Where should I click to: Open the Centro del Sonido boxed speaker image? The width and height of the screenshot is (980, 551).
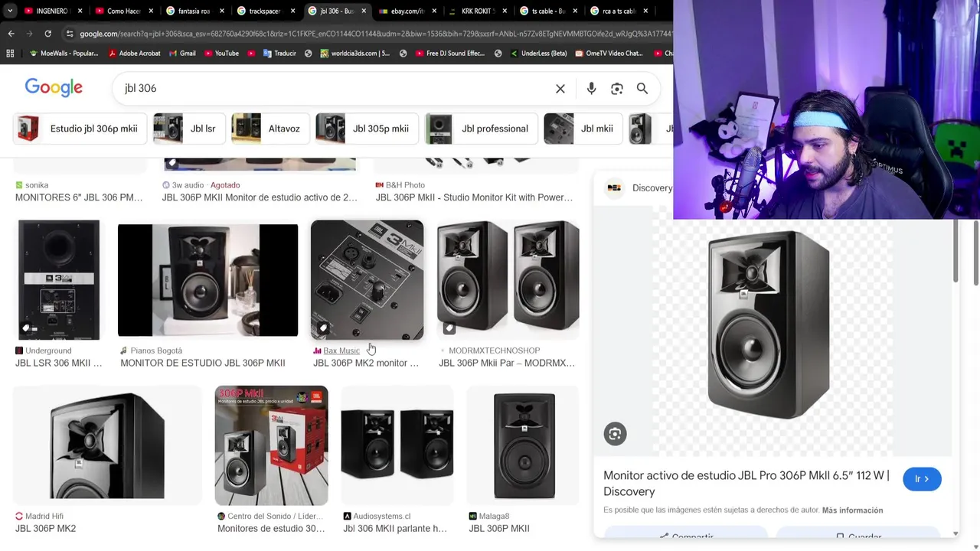click(271, 446)
